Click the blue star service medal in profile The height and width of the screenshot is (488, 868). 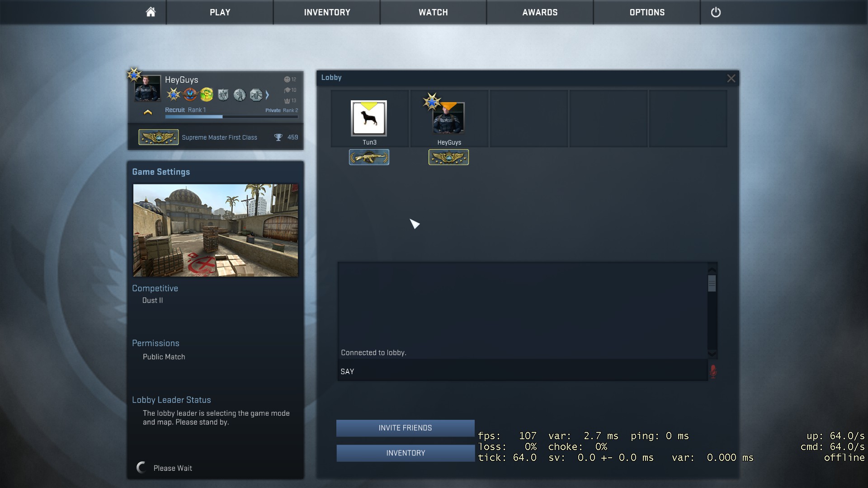(173, 95)
